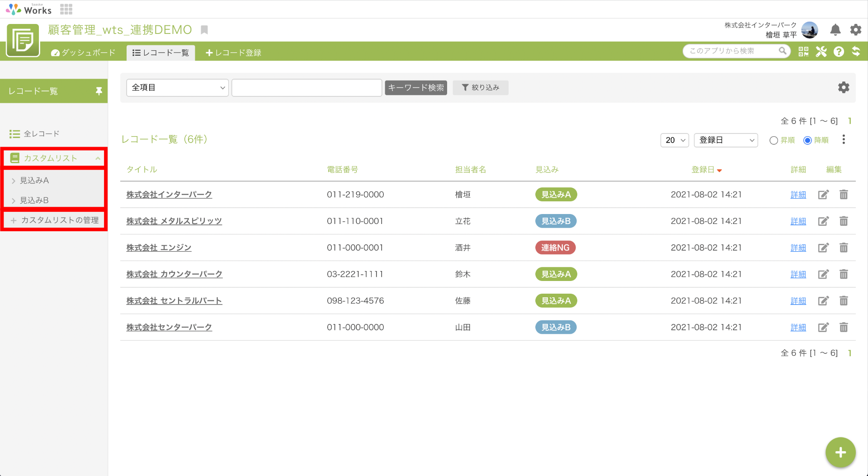The width and height of the screenshot is (868, 476).
Task: Click 絞り込み filter button
Action: pos(481,88)
